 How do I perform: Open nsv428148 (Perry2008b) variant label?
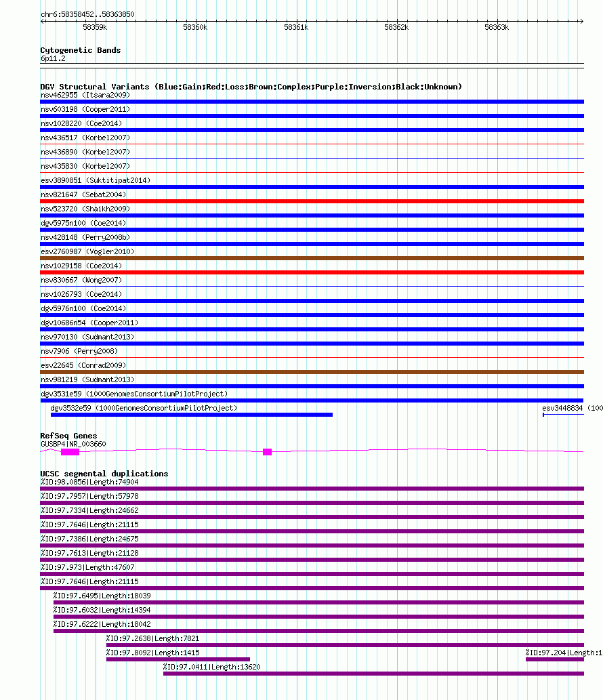85,237
